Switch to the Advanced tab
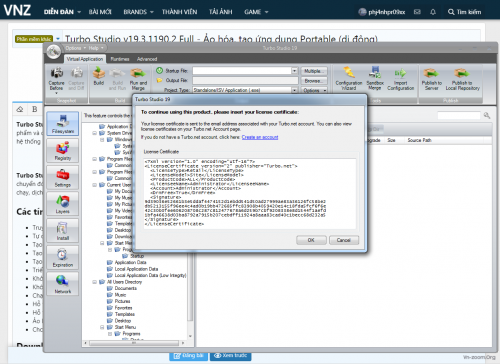 click(147, 59)
